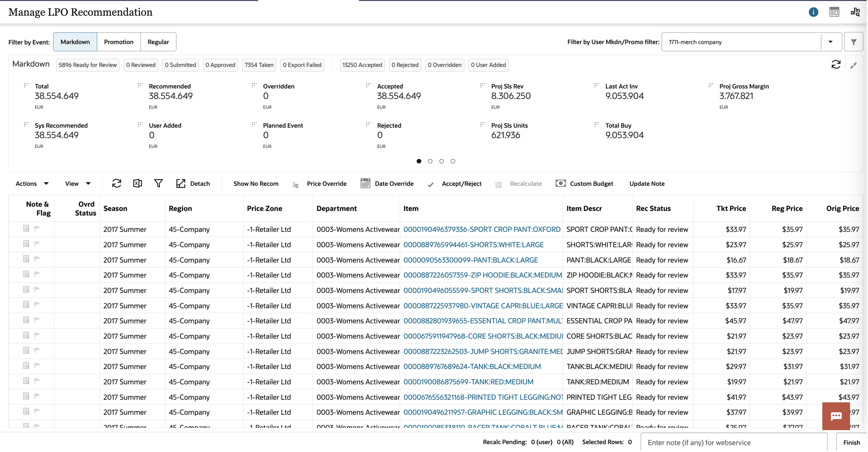Open the SPORT CROP PANT:OXFORD item link
Screen dimensions: 868x452
[x=482, y=230]
